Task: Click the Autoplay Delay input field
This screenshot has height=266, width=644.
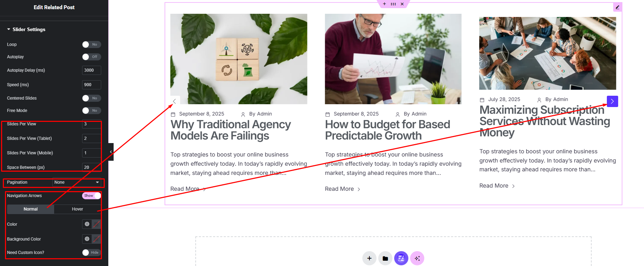Action: click(x=92, y=70)
